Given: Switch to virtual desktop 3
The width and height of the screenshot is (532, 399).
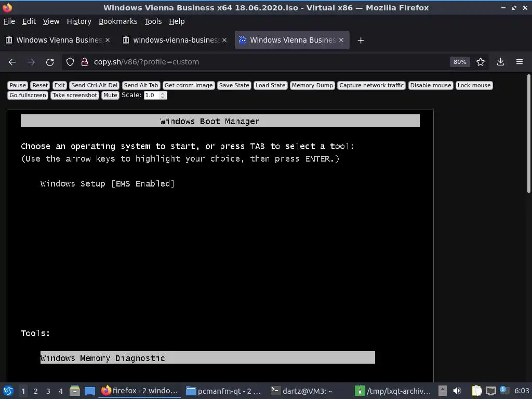Looking at the screenshot, I should pyautogui.click(x=48, y=391).
